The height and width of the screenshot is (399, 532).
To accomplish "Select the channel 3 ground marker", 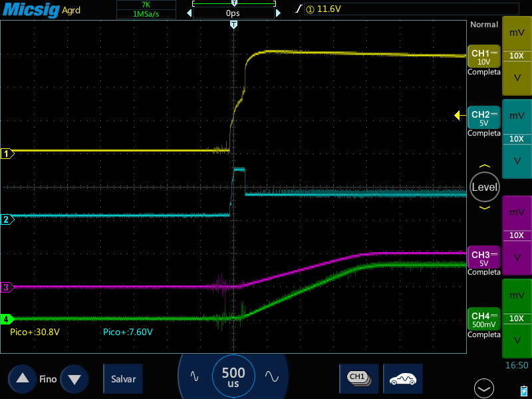I will point(7,287).
